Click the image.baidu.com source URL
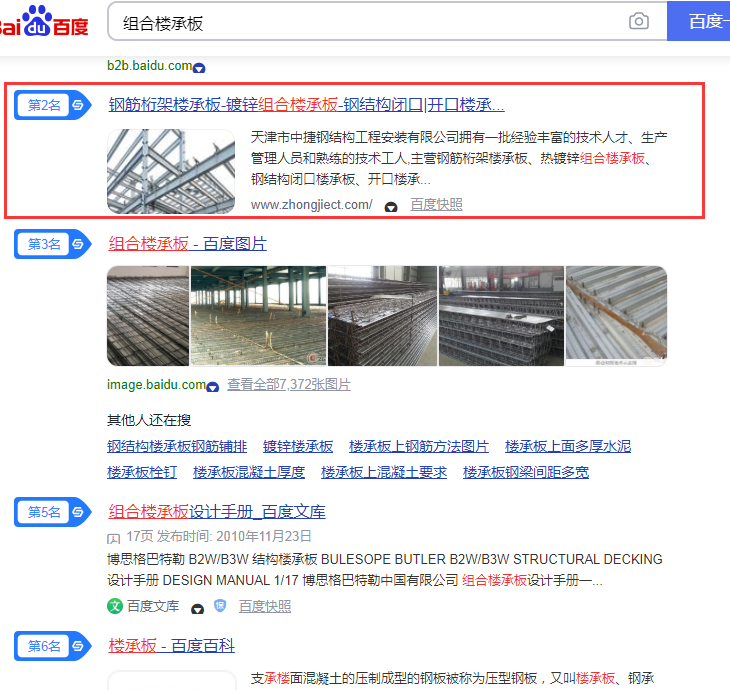The width and height of the screenshot is (730, 690). coord(156,385)
